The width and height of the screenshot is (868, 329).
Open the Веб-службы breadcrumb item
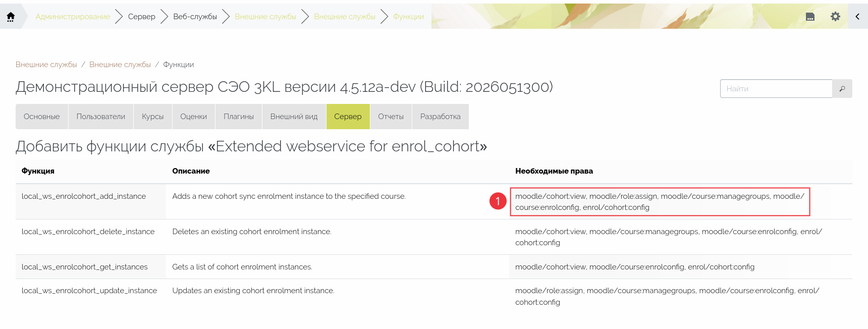click(195, 17)
